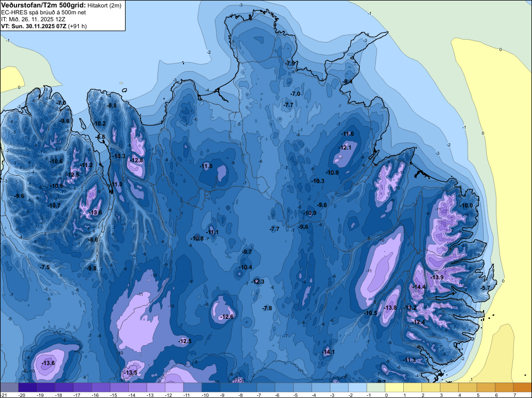Click the -11.2 temperature value

point(86,165)
